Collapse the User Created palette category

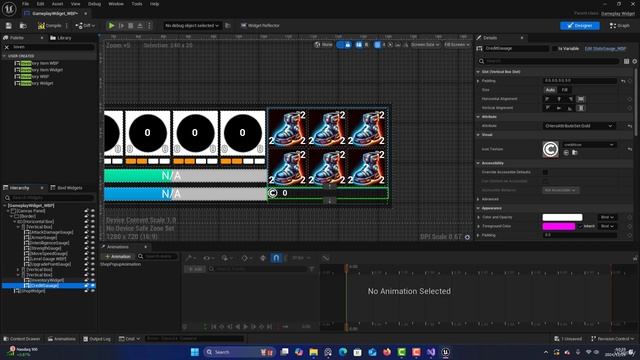[x=4, y=56]
